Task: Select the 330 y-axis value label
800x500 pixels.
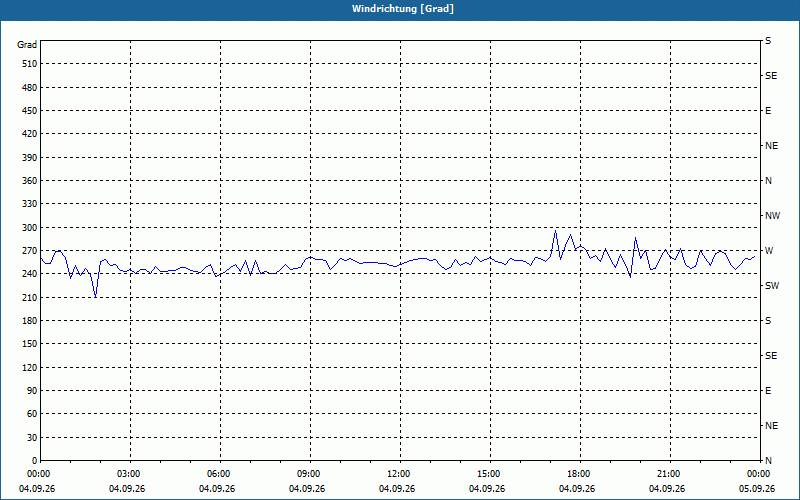Action: 29,204
